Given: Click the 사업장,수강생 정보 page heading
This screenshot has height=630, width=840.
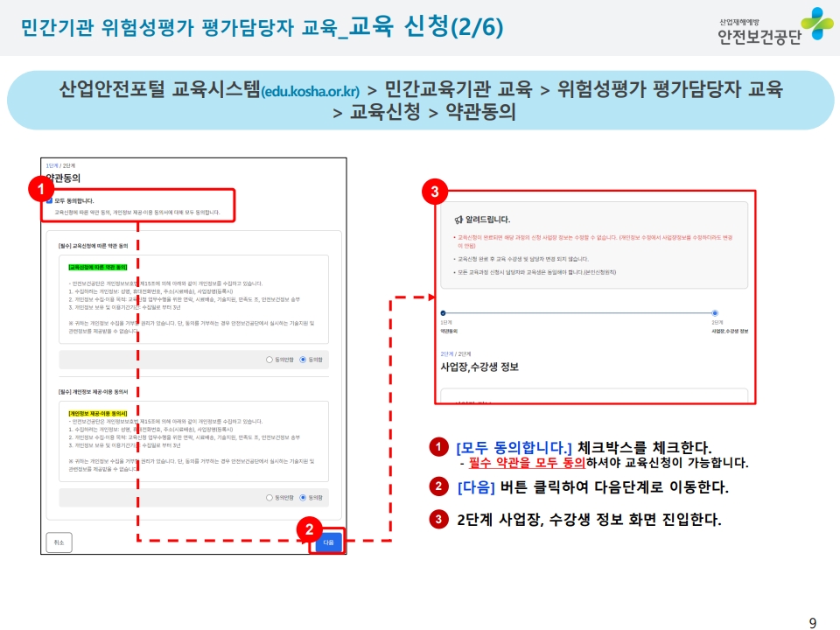Looking at the screenshot, I should [x=479, y=367].
